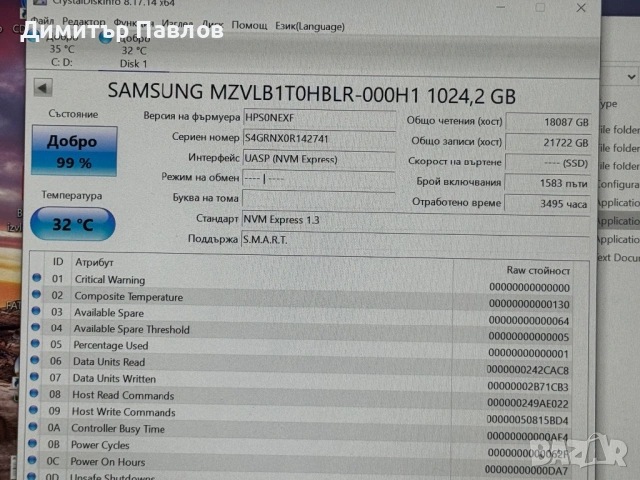
Task: Select the Percentage Used attribute name
Action: coord(111,346)
